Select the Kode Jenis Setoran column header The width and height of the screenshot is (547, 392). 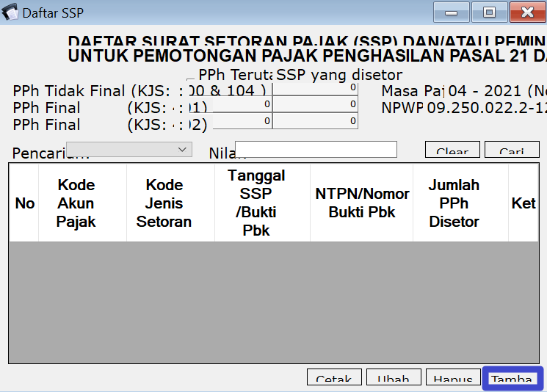[164, 203]
